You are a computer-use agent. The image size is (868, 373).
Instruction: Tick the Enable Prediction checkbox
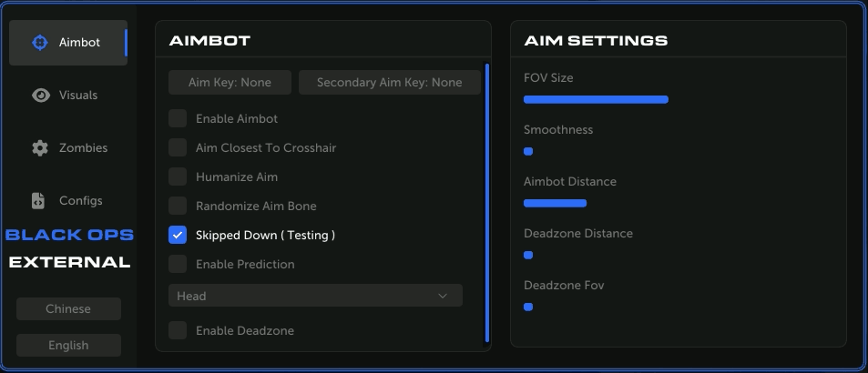pos(178,264)
